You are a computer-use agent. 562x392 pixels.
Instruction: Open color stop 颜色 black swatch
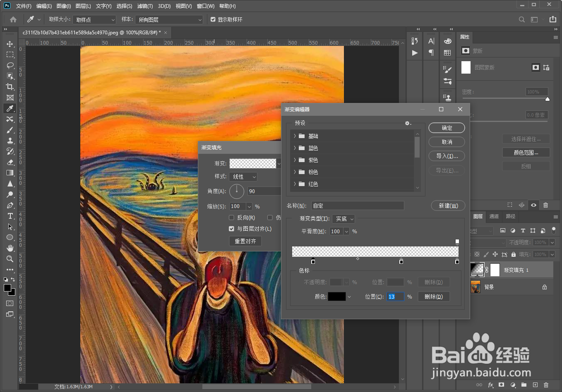pos(337,296)
